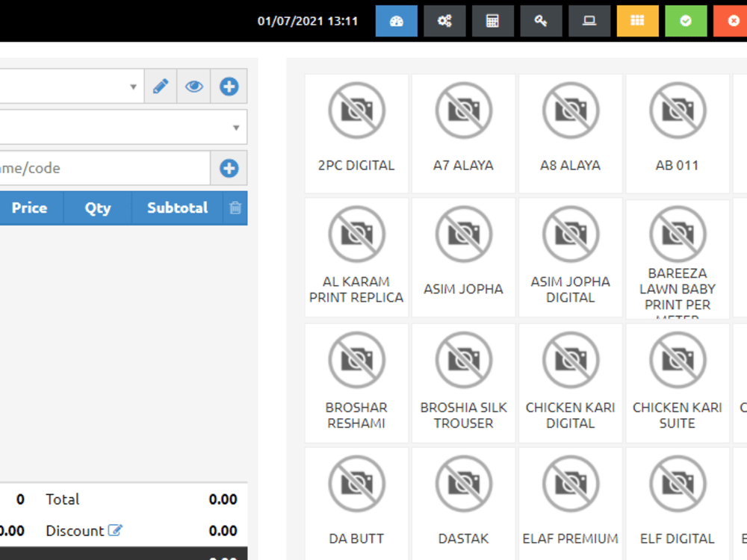Add the DASTAK product to the cart

(x=464, y=505)
